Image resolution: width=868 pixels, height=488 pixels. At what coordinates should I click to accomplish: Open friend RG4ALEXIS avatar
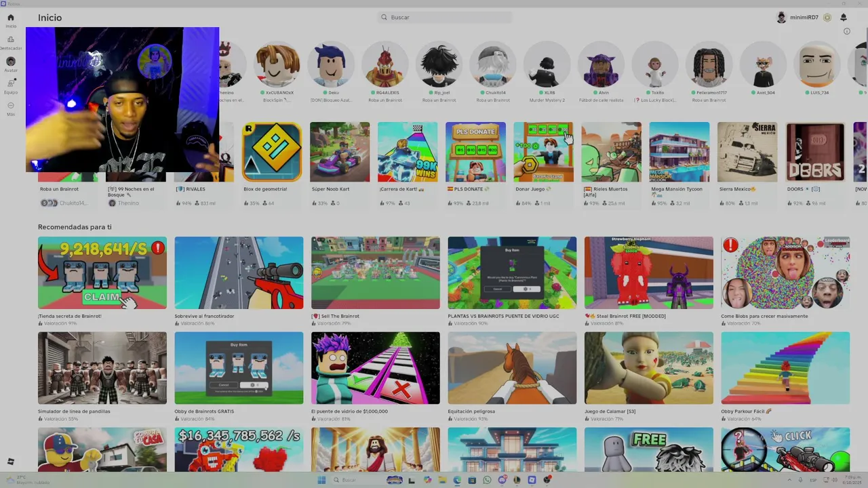(385, 64)
